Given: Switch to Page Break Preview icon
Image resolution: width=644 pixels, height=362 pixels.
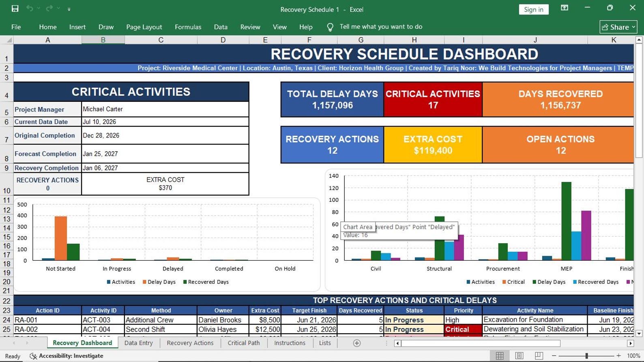Looking at the screenshot, I should [539, 356].
